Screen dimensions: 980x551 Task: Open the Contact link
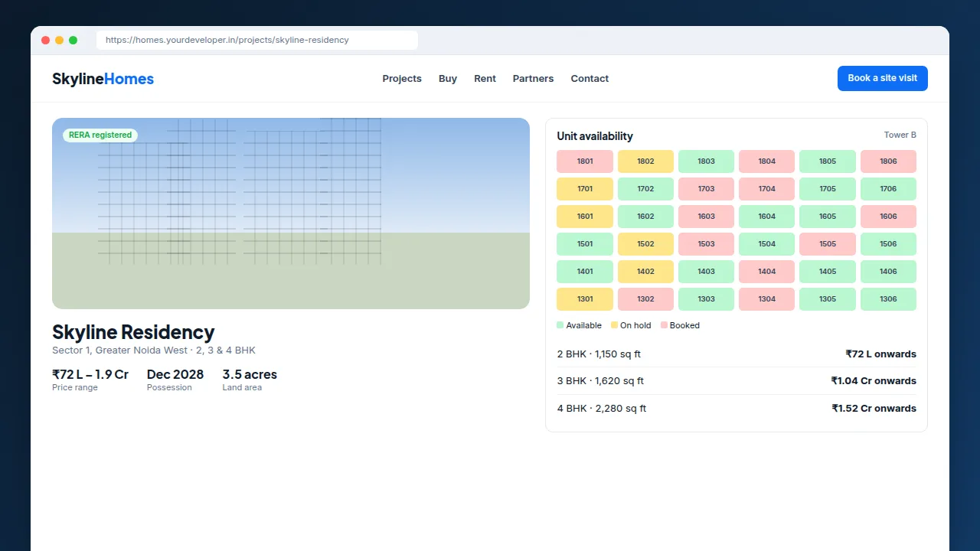[x=590, y=79]
